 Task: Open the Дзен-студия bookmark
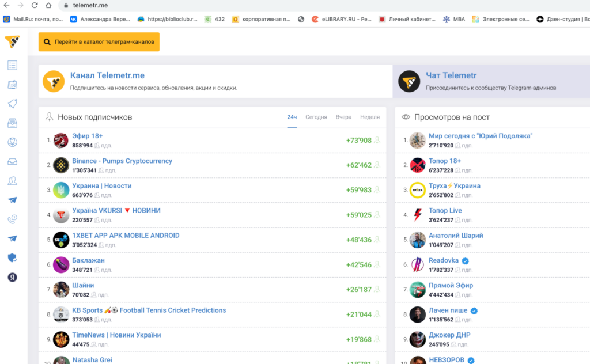click(x=563, y=19)
